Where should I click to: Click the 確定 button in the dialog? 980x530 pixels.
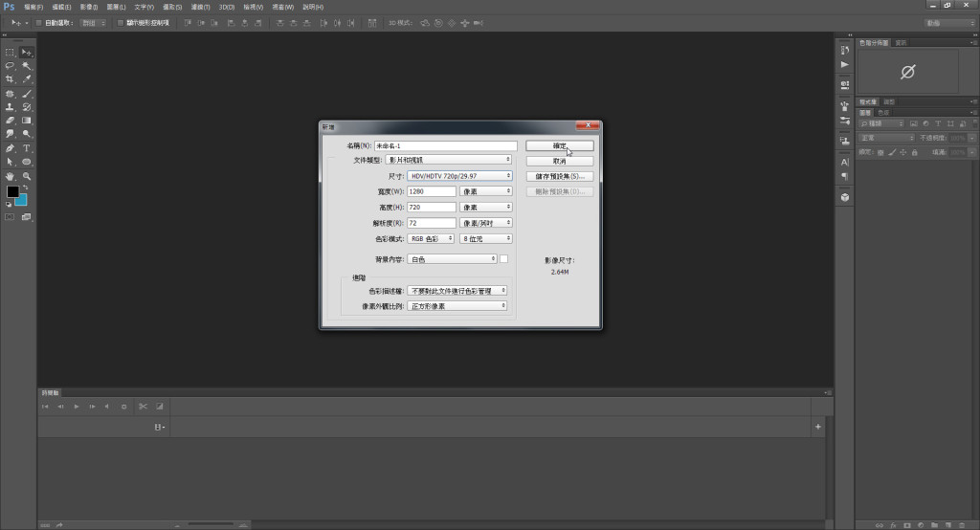pos(560,145)
